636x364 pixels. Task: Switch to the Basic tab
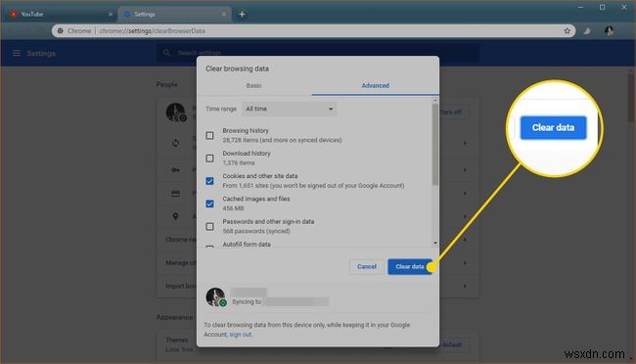[254, 86]
